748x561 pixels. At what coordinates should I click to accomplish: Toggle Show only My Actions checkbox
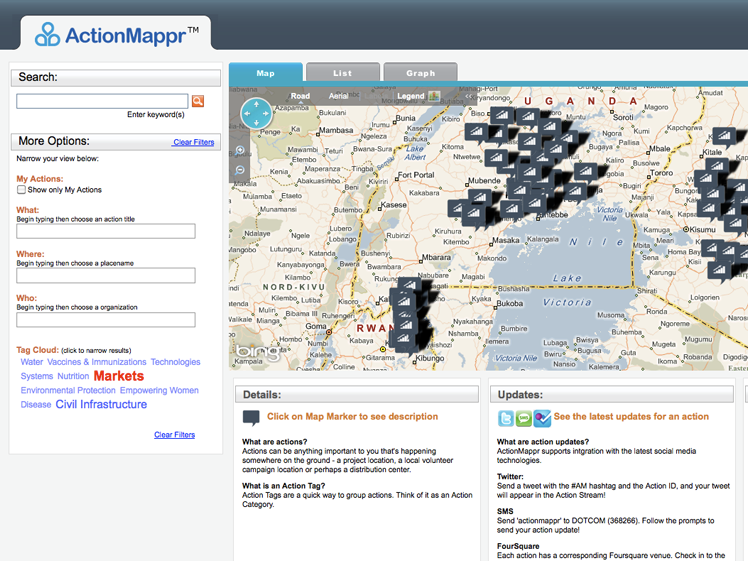(x=21, y=190)
